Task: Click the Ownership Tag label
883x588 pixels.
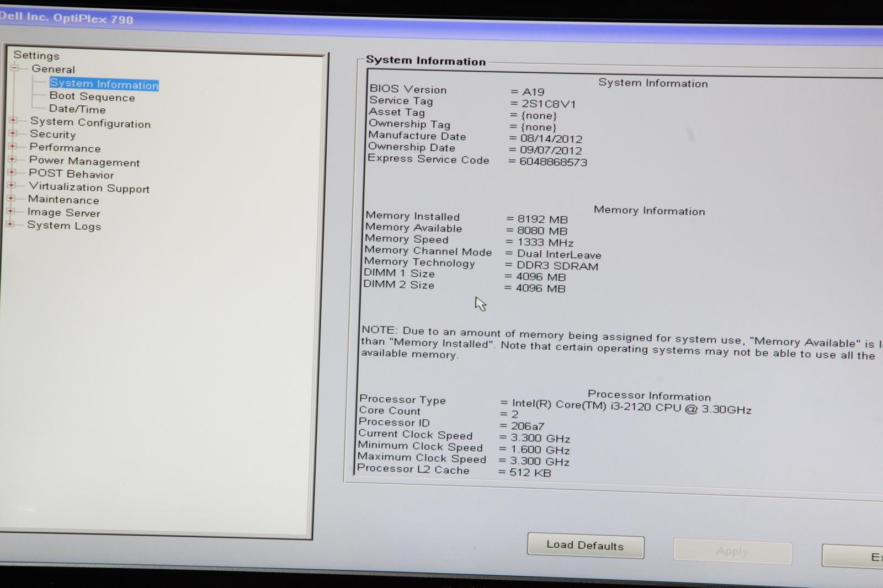Action: pyautogui.click(x=409, y=124)
